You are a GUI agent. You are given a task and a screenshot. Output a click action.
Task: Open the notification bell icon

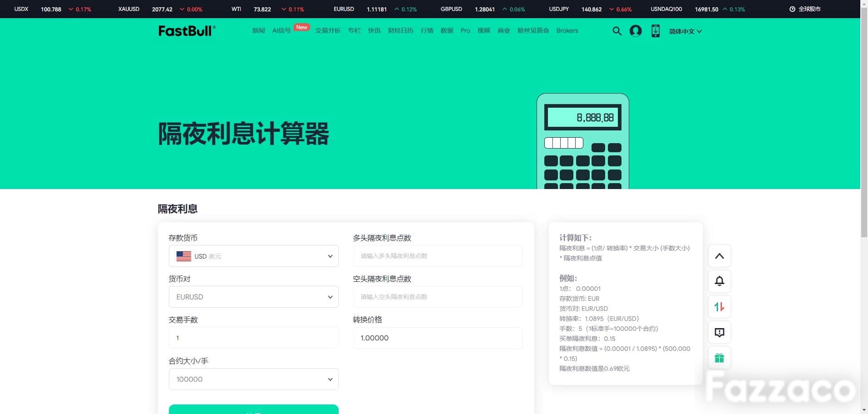(x=720, y=281)
